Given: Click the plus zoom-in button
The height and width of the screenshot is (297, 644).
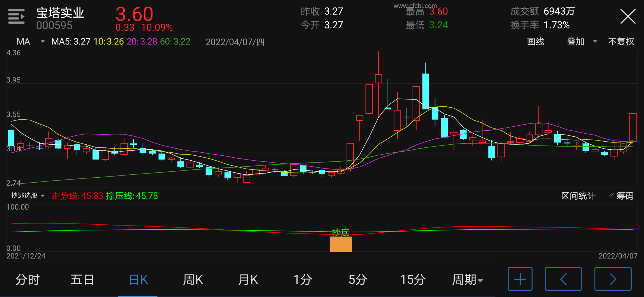Looking at the screenshot, I should [x=520, y=279].
